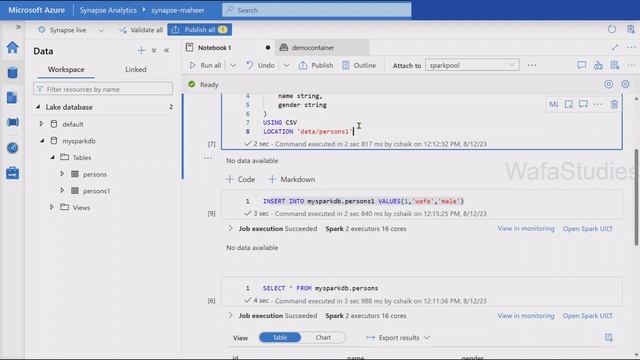Image resolution: width=640 pixels, height=360 pixels.
Task: Click the top Search box
Action: 317,10
